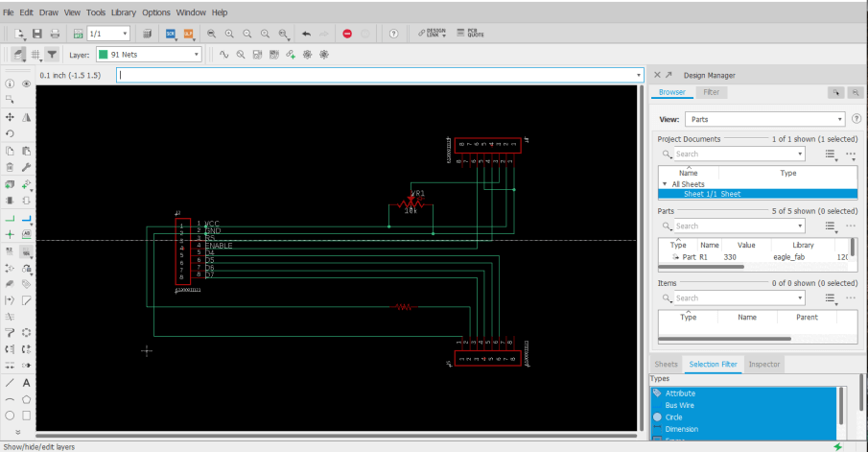Run a ULP program icon
868x452 pixels.
[189, 34]
